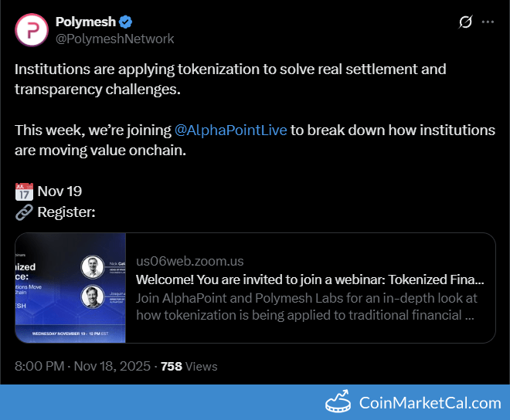Click the CoinMarketCal logo icon

point(338,402)
